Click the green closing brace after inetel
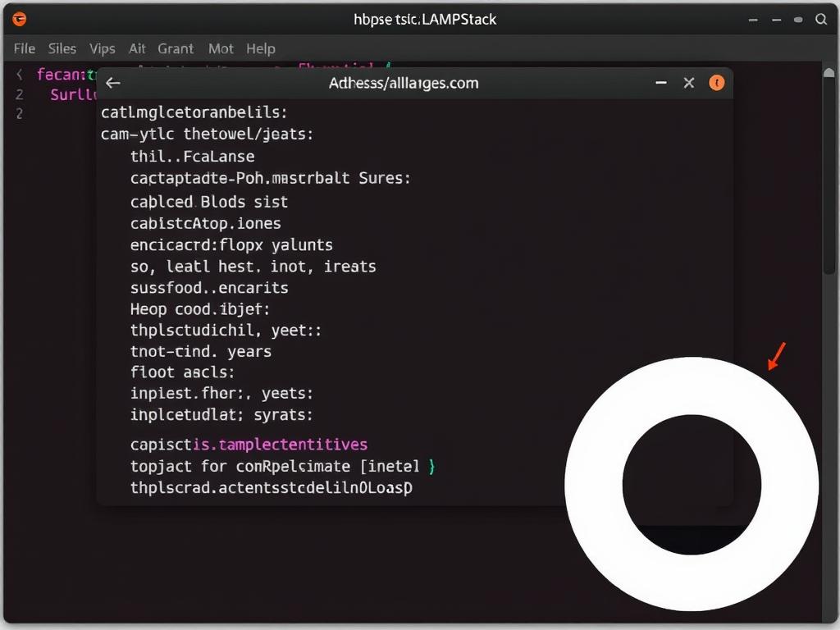The width and height of the screenshot is (840, 630). pos(431,466)
